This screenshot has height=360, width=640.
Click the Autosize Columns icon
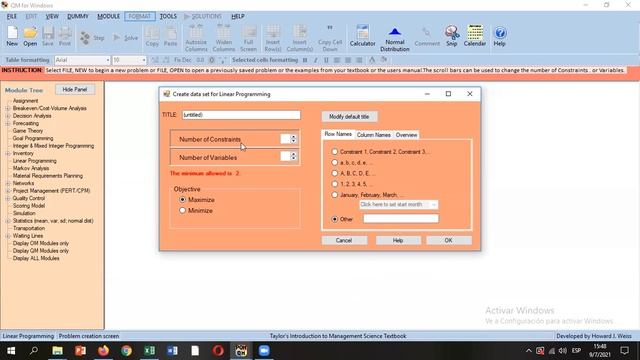196,38
